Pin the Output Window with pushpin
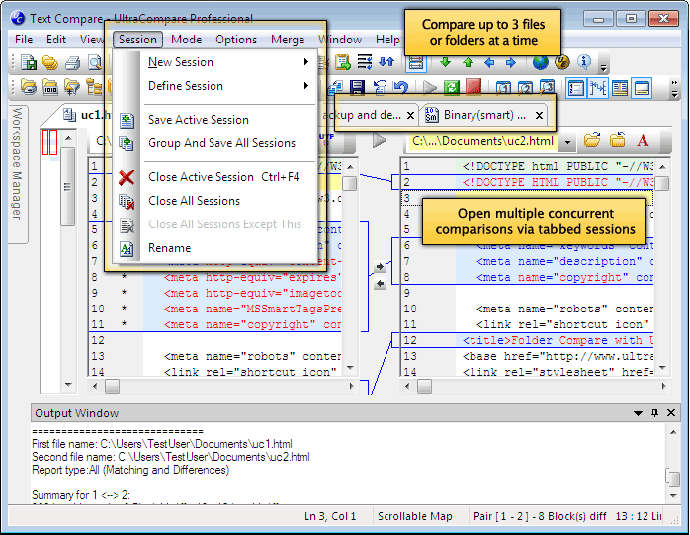Image resolution: width=690 pixels, height=535 pixels. pos(654,413)
